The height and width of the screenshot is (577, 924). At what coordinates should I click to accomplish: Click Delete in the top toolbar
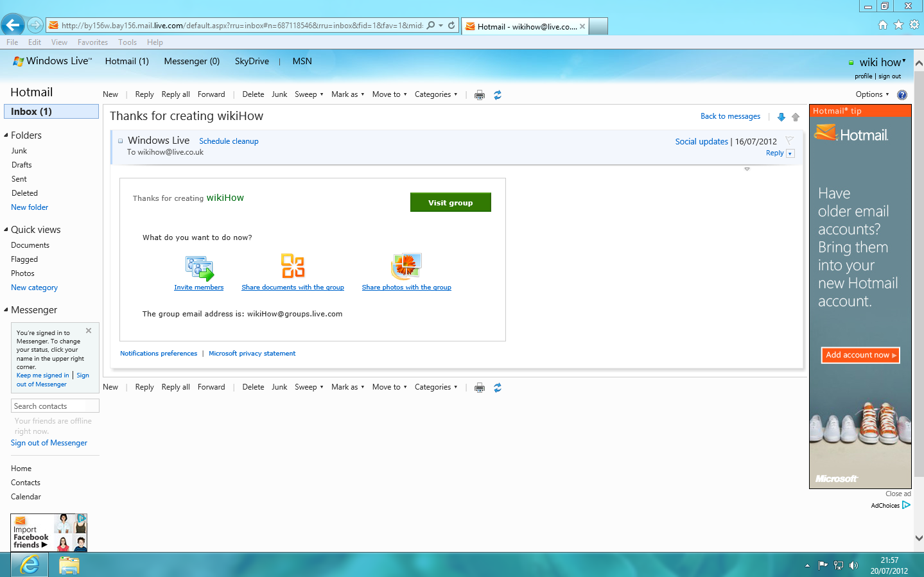(x=253, y=94)
